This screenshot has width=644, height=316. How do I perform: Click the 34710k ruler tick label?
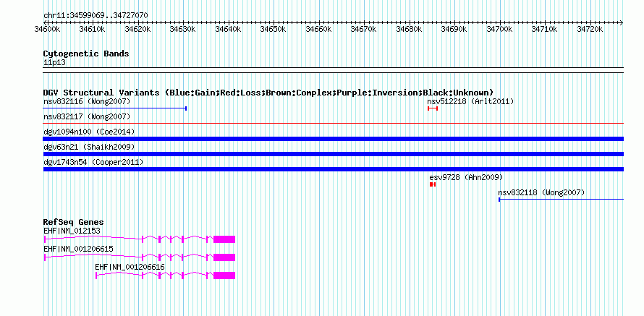[545, 29]
